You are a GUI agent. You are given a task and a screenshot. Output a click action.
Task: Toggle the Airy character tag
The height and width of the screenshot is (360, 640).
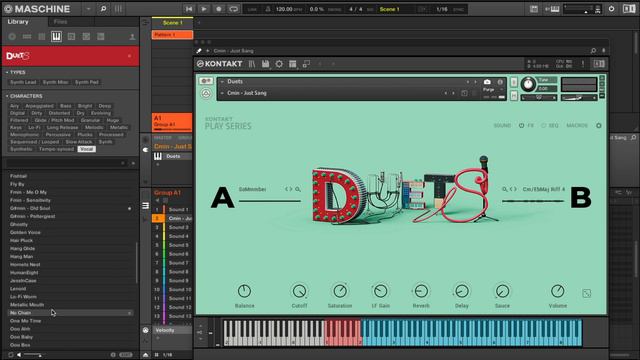click(14, 106)
